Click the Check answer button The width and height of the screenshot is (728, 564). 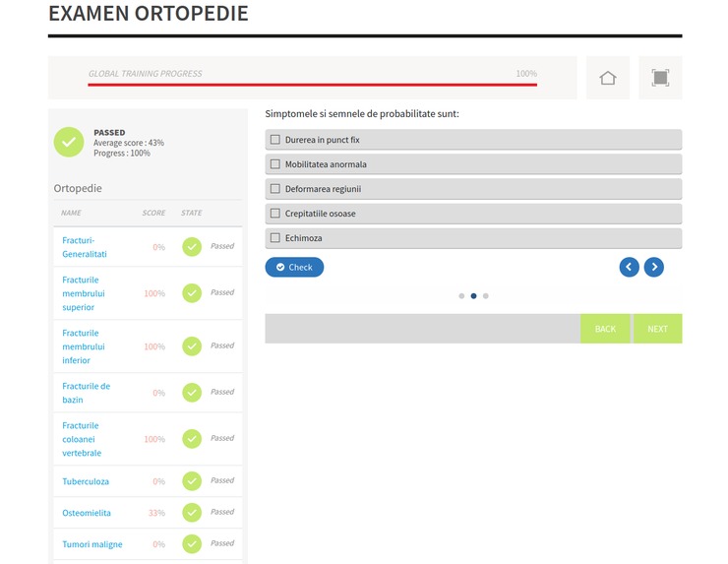pyautogui.click(x=294, y=267)
